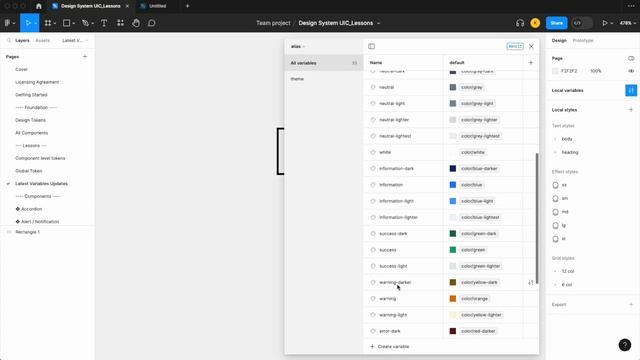Open the Present options dropdown arrow

[x=611, y=23]
